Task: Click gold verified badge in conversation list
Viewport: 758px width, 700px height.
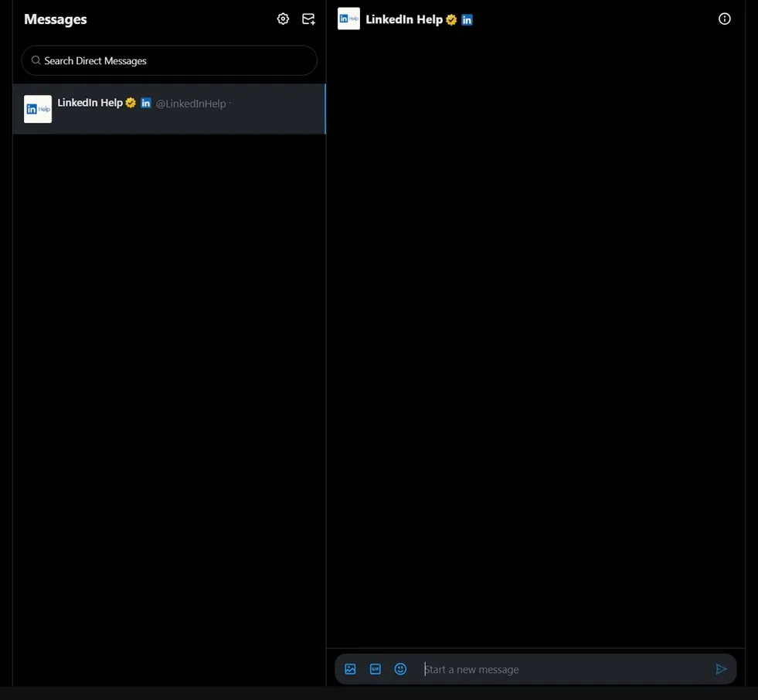Action: [x=131, y=103]
